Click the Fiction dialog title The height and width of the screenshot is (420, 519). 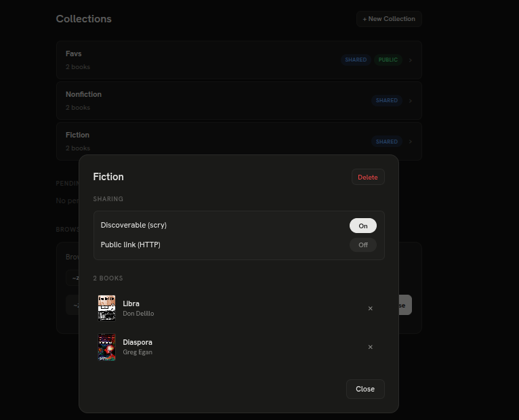(108, 177)
